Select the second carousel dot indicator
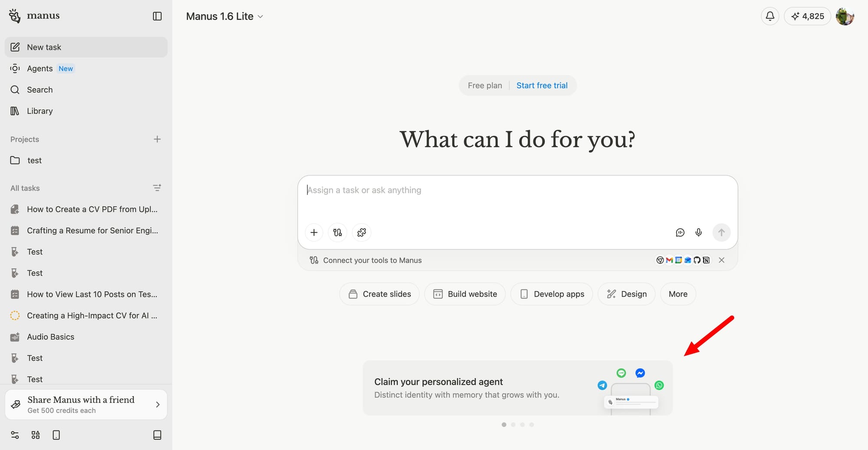This screenshot has height=450, width=868. [x=513, y=425]
